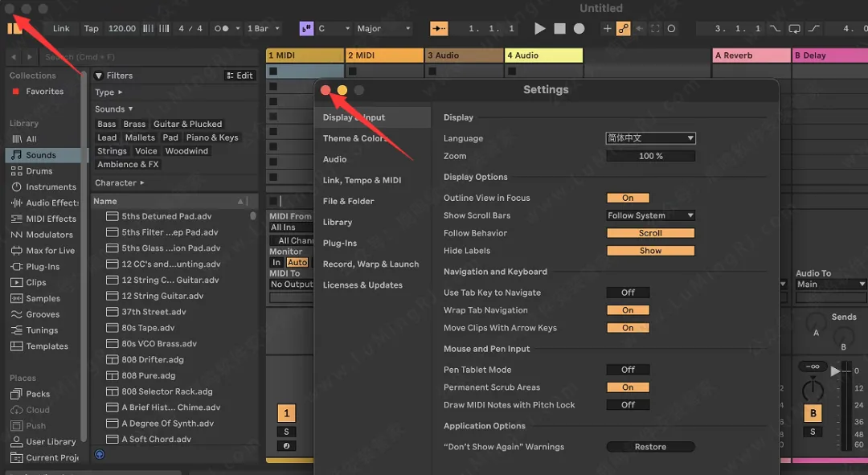Open the Drums category in browser
Screen dimensions: 868x475
(39, 171)
